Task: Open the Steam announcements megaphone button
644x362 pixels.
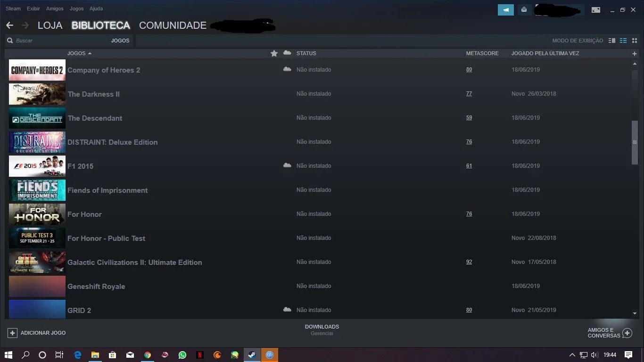Action: click(x=506, y=10)
